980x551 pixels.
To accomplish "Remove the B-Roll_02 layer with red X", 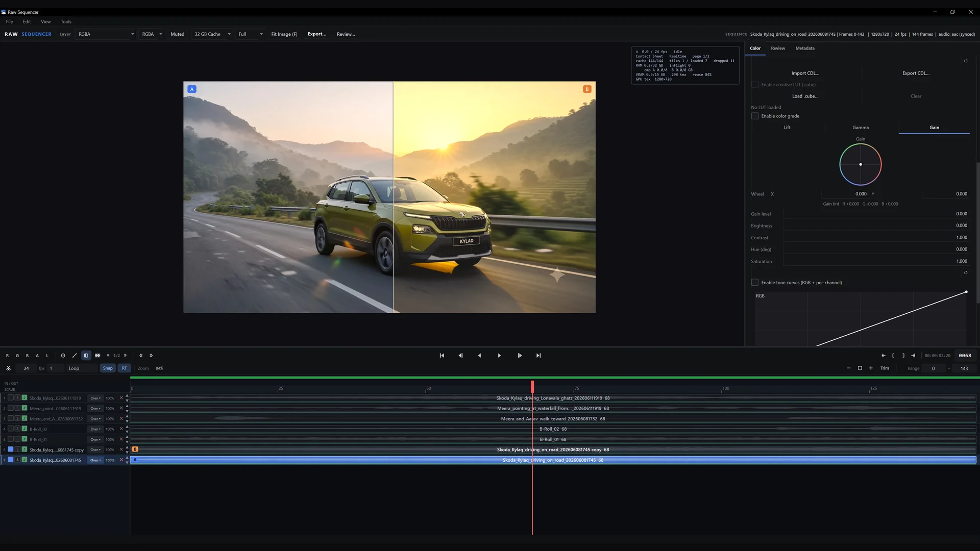I will (x=121, y=429).
